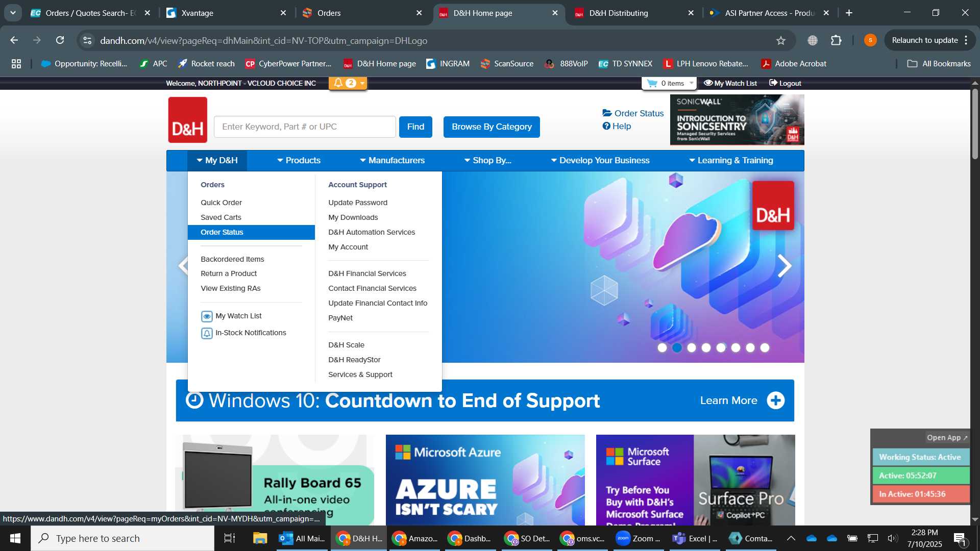This screenshot has height=551, width=980.
Task: Open Chrome extensions puzzle icon
Action: click(x=836, y=40)
